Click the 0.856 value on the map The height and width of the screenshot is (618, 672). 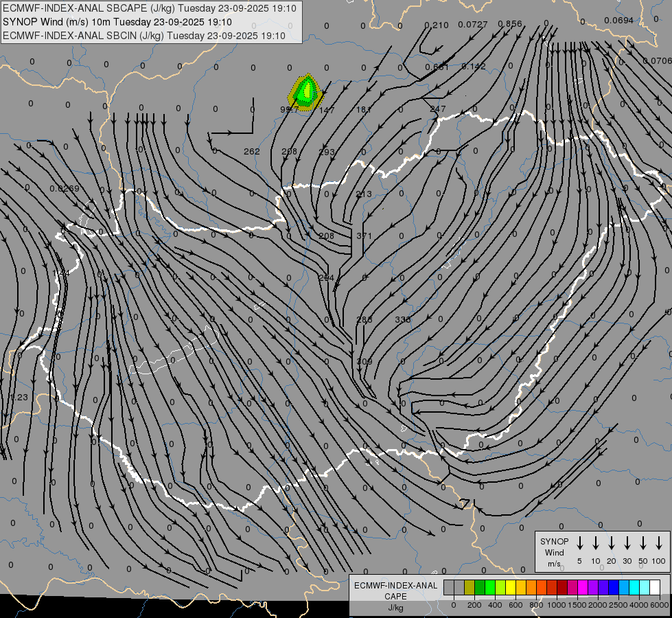510,24
